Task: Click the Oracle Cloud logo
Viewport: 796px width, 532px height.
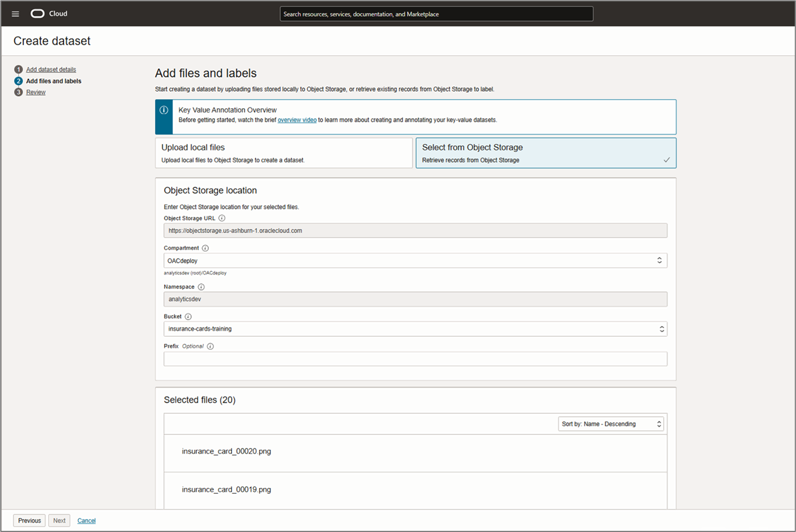Action: point(38,13)
